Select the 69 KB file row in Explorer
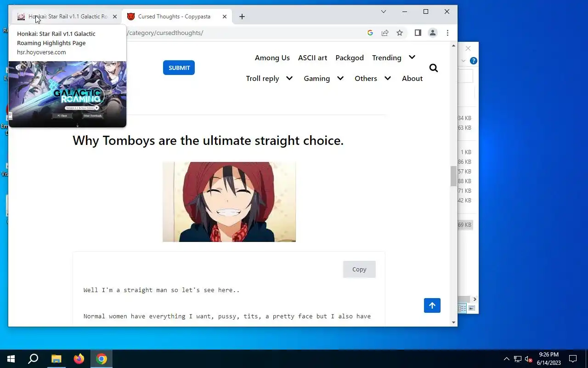588x368 pixels. 465,225
